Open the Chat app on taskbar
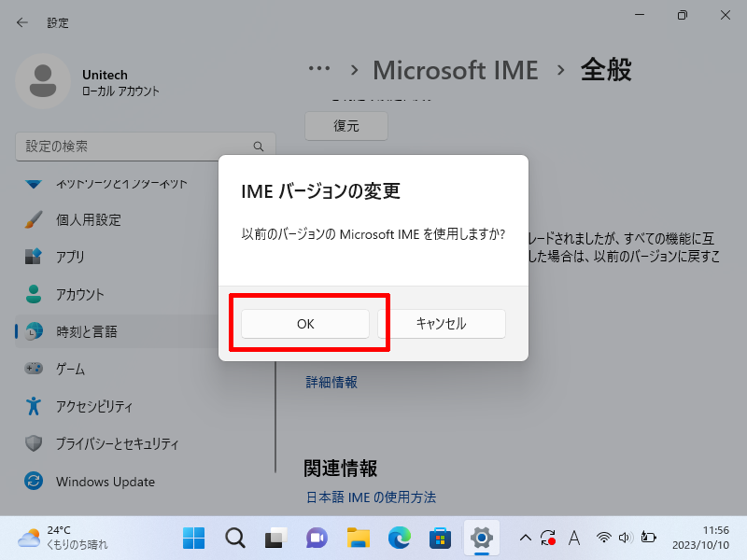Image resolution: width=747 pixels, height=560 pixels. (317, 539)
